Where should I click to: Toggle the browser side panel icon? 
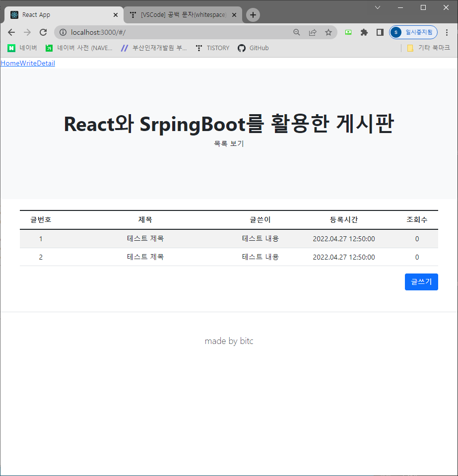click(x=380, y=32)
